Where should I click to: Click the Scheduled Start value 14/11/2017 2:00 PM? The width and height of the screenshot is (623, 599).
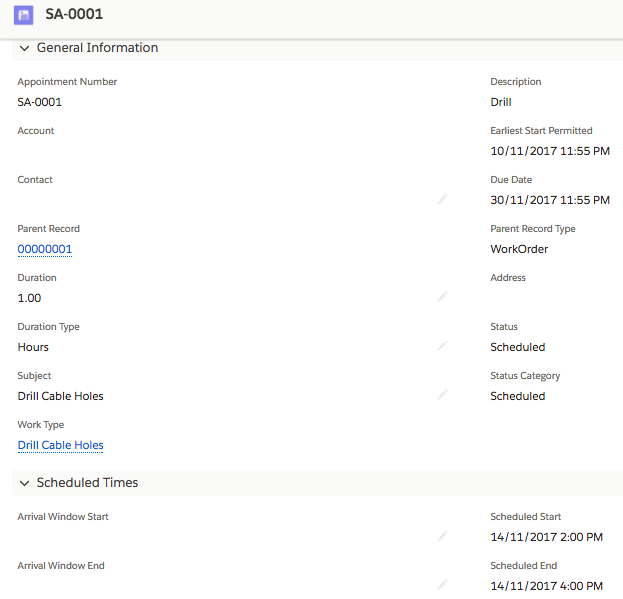coord(546,537)
